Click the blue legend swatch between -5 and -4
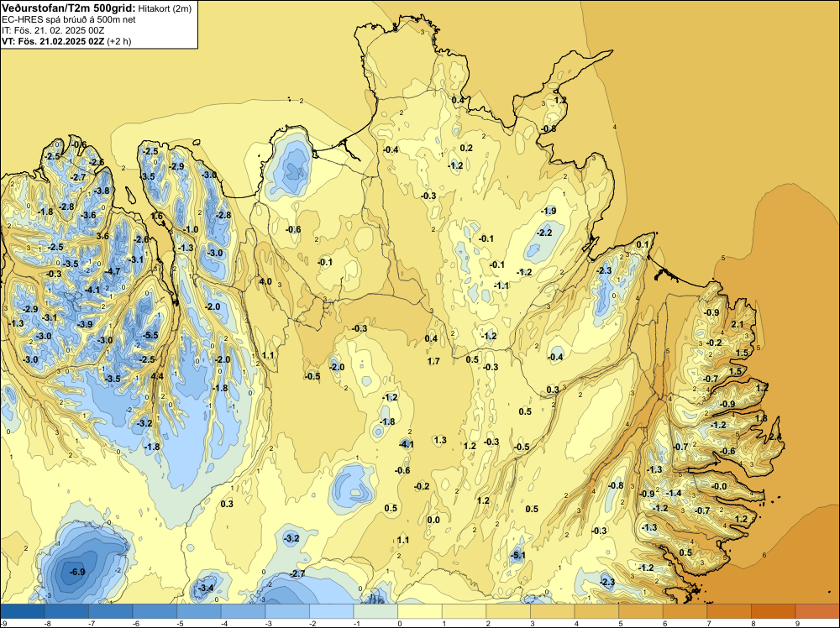The height and width of the screenshot is (628, 840). pos(199,611)
